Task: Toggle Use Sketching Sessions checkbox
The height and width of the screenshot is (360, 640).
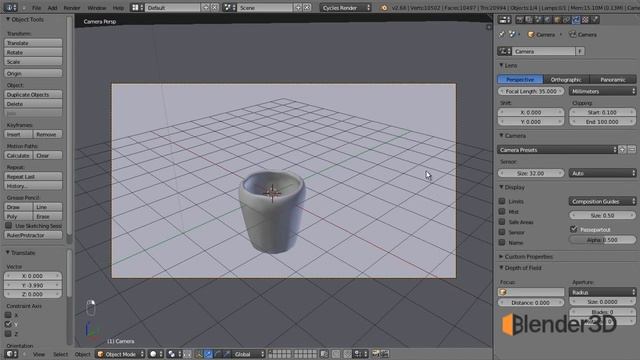Action: click(x=9, y=225)
